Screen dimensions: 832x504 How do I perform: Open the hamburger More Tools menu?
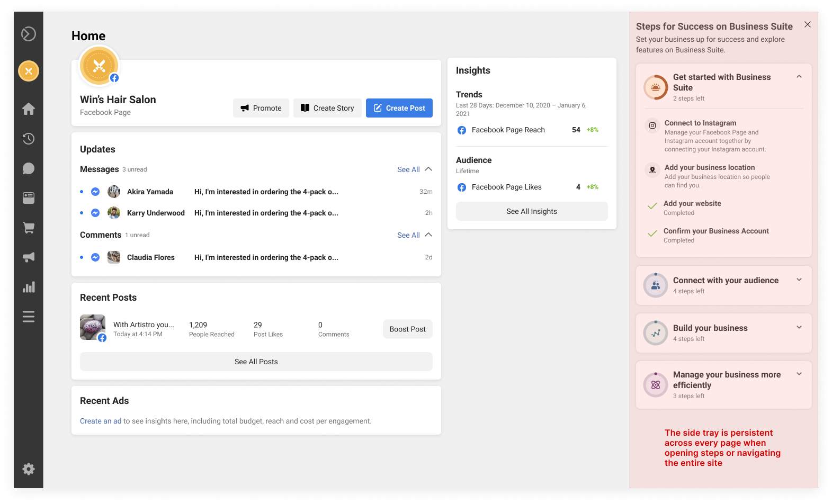pos(29,317)
